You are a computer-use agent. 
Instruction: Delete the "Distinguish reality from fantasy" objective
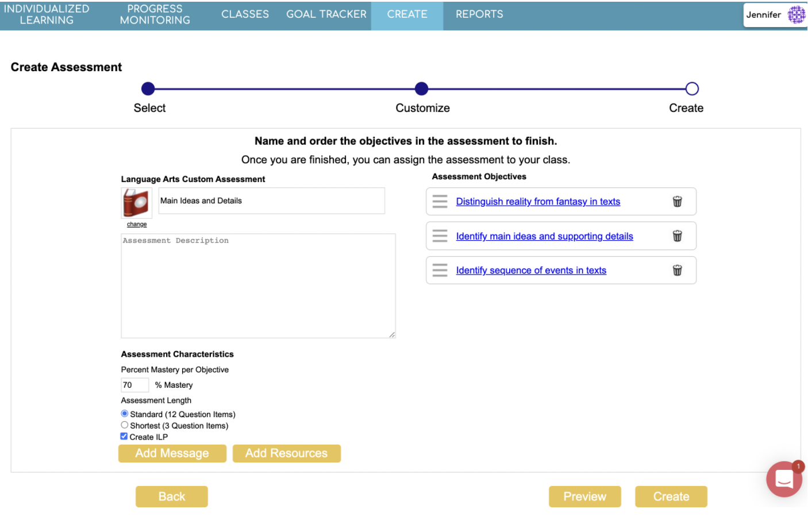click(x=677, y=202)
